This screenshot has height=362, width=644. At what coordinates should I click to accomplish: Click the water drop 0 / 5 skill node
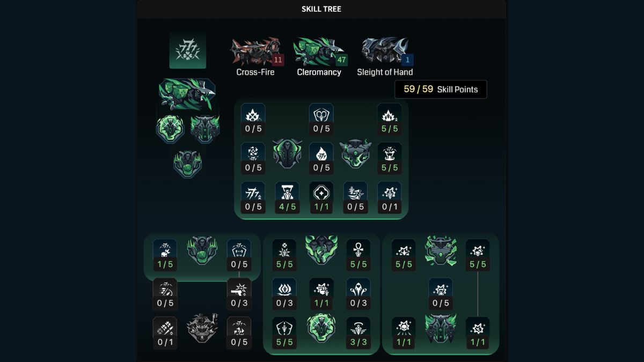[x=321, y=159]
